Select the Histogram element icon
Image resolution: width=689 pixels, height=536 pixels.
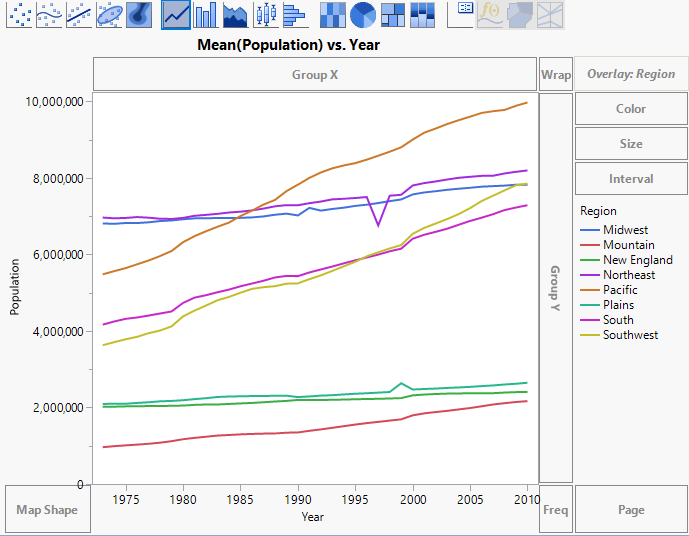tap(294, 14)
